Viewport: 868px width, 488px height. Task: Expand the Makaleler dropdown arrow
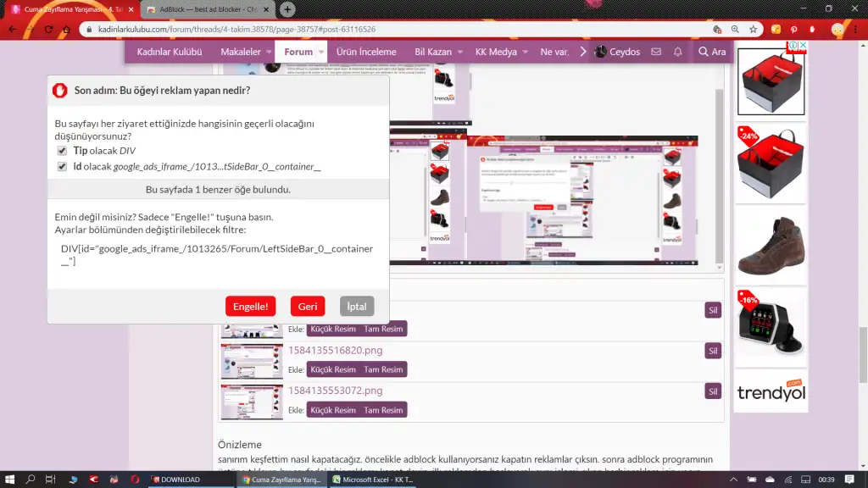click(x=270, y=52)
